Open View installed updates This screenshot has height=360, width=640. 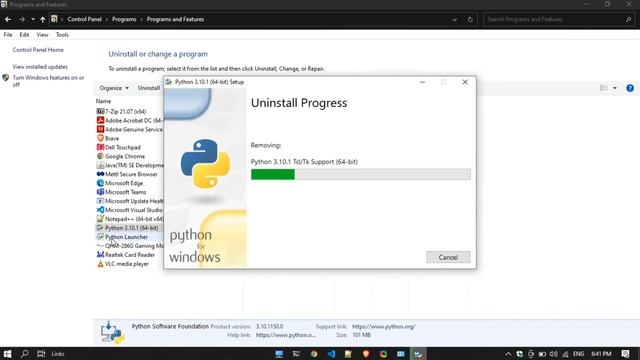click(40, 67)
